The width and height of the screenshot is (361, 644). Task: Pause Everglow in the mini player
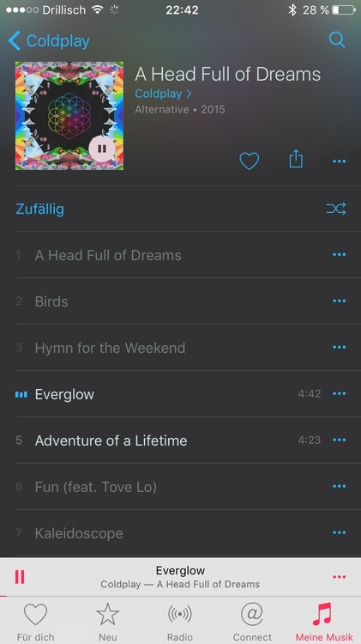(x=19, y=577)
